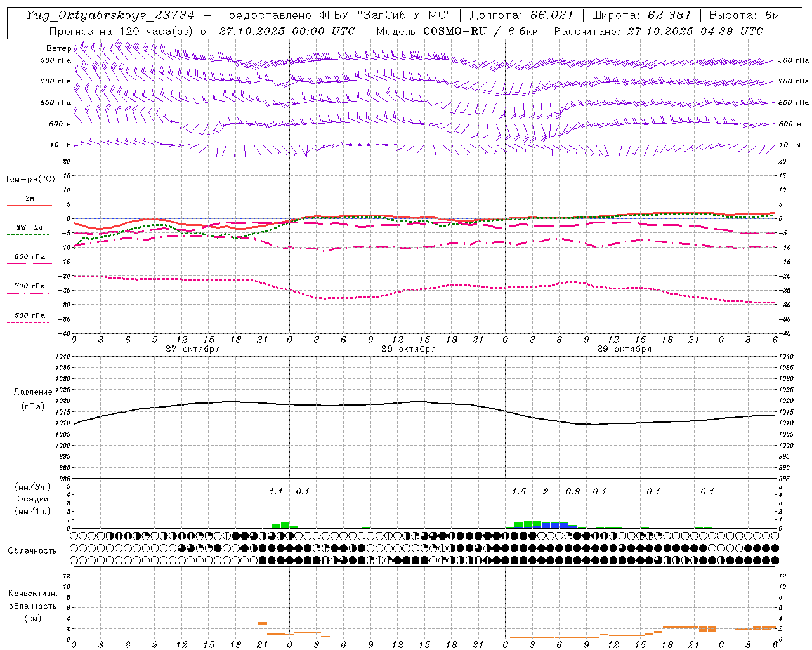The width and height of the screenshot is (812, 650).
Task: Click the blue precipitation bars in the chart
Action: click(554, 526)
